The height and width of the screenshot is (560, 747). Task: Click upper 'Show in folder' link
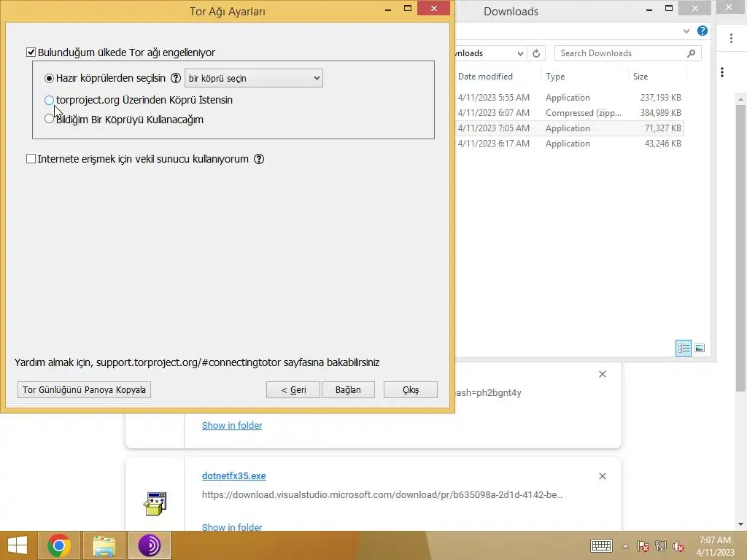[232, 426]
